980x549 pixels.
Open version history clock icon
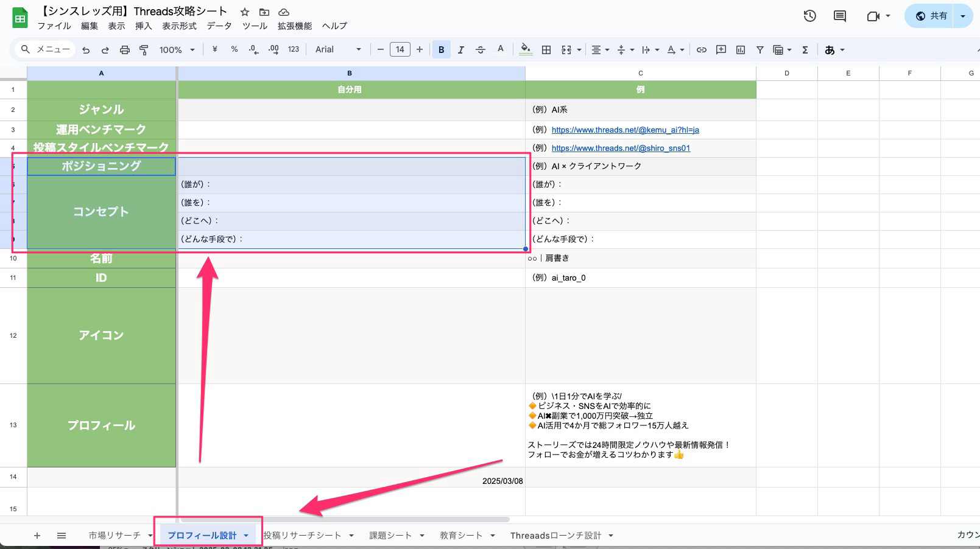[809, 16]
